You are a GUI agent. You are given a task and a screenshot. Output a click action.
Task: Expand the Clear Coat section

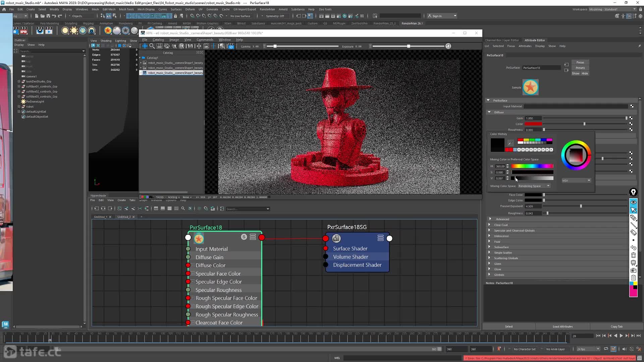tap(489, 225)
